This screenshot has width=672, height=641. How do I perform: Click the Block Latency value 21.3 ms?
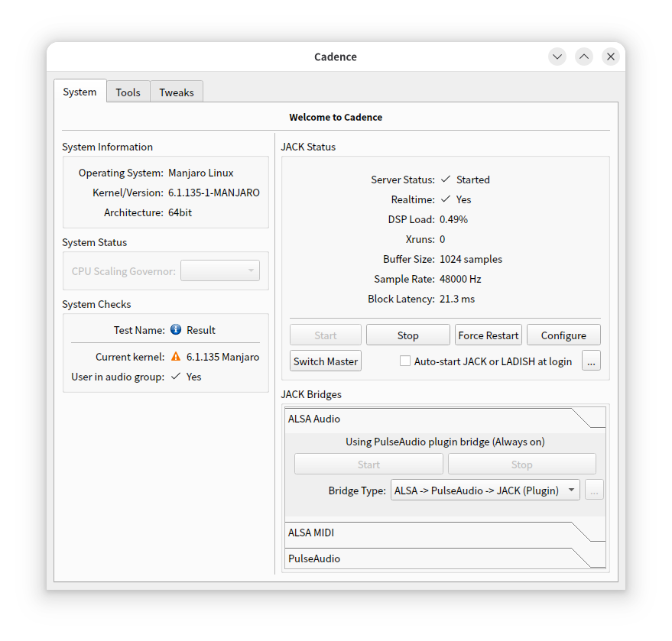(457, 299)
